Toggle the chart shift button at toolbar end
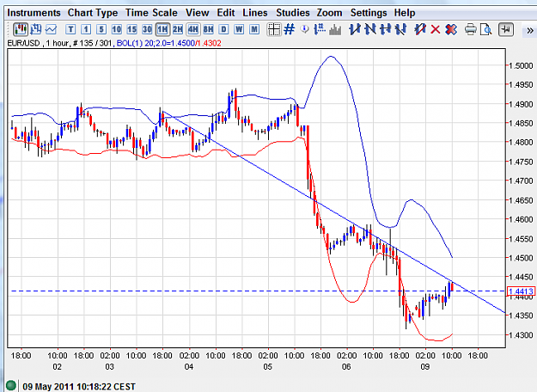The image size is (537, 392). [506, 29]
